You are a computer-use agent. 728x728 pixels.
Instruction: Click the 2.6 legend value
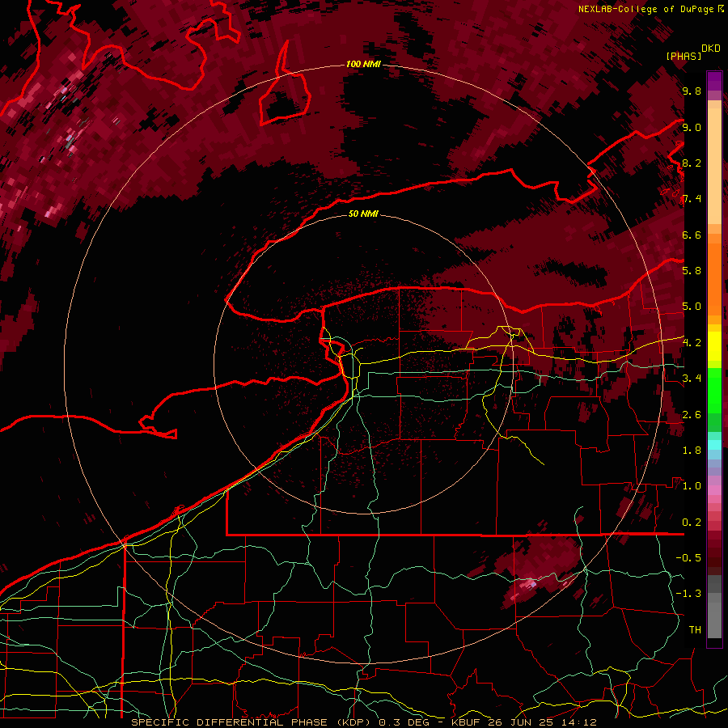pos(692,415)
